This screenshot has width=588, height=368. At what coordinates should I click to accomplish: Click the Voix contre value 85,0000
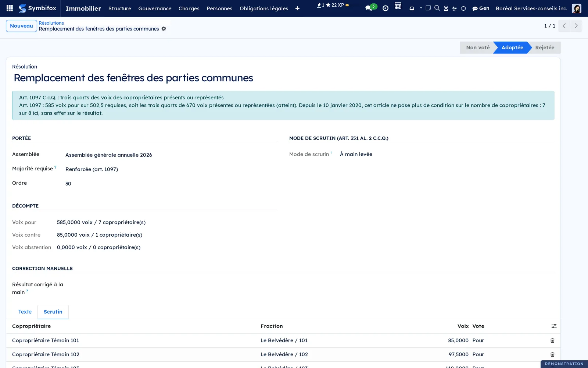100,235
